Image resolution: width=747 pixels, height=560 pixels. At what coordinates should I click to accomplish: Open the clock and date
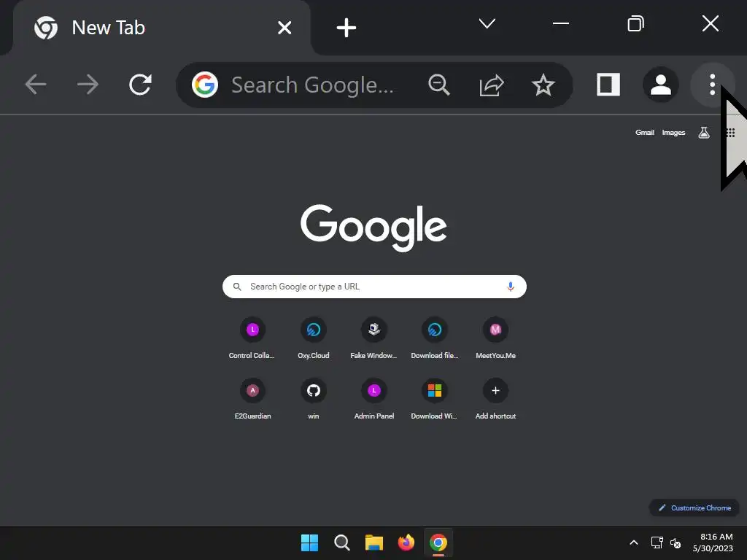pyautogui.click(x=713, y=542)
